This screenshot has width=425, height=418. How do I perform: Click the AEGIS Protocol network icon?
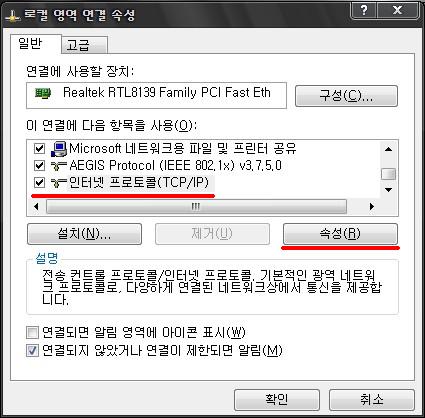[x=59, y=166]
